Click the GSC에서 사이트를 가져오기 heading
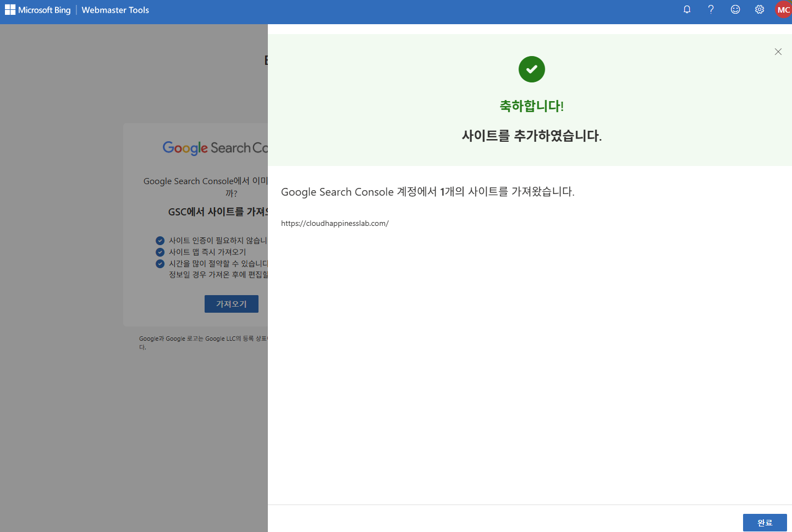 tap(218, 212)
